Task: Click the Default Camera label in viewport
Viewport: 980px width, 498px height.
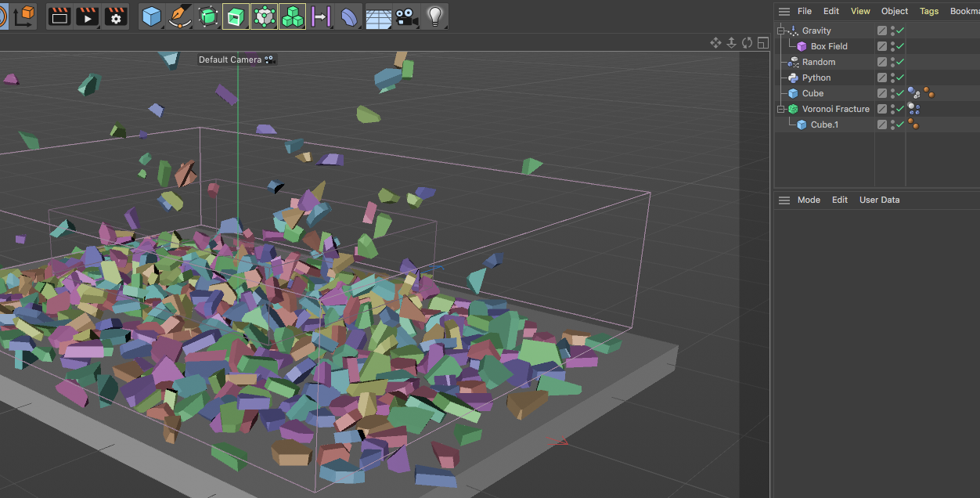Action: pyautogui.click(x=230, y=60)
